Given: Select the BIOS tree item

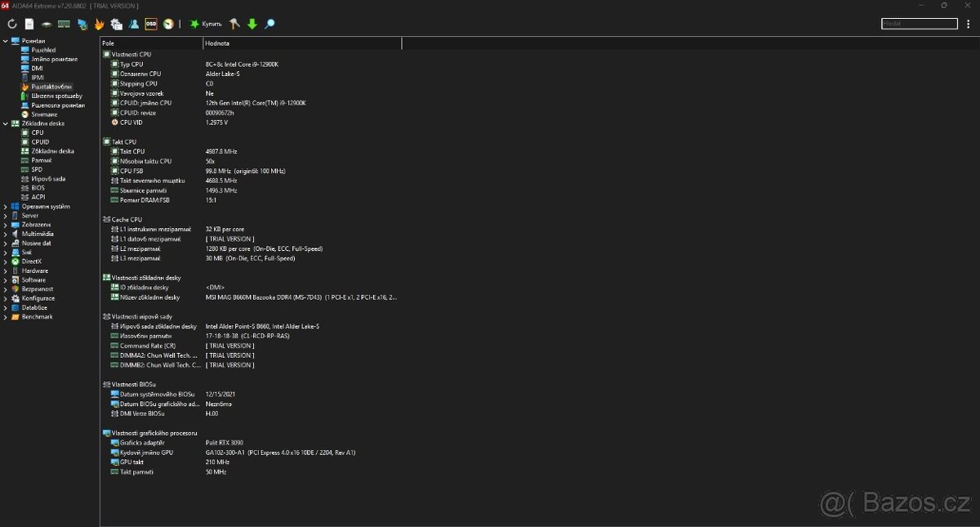Looking at the screenshot, I should pos(38,188).
